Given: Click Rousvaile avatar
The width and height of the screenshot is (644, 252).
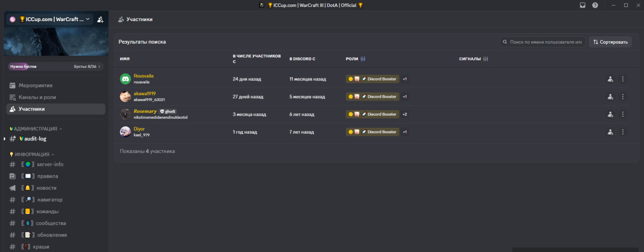Looking at the screenshot, I should [x=125, y=79].
